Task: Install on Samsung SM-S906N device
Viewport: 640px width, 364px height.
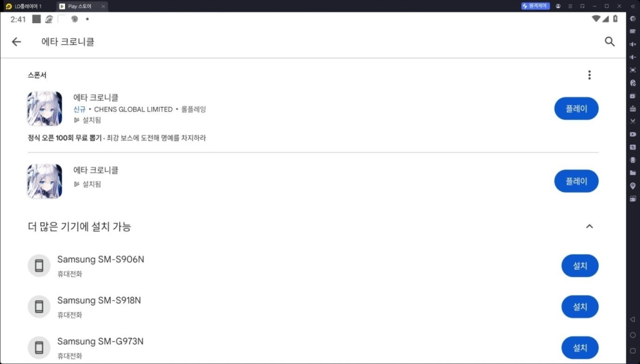Action: (x=579, y=266)
